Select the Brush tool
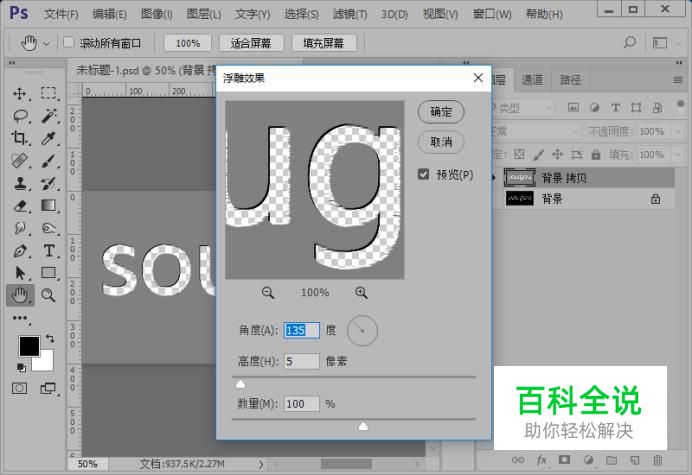The width and height of the screenshot is (692, 475). [x=49, y=161]
